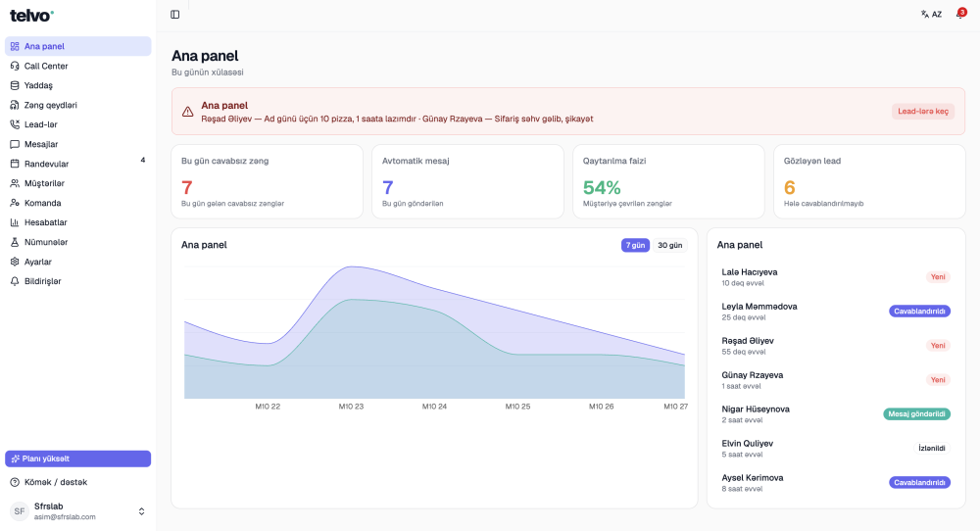Viewport: 980px width, 531px height.
Task: Open Elvin Quliyev lead row
Action: pos(836,449)
